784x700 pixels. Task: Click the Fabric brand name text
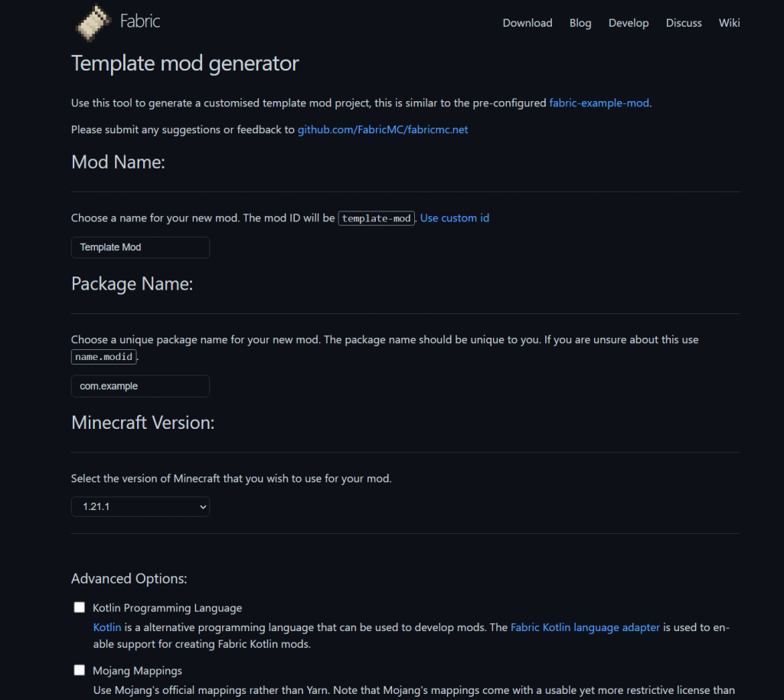tap(140, 21)
